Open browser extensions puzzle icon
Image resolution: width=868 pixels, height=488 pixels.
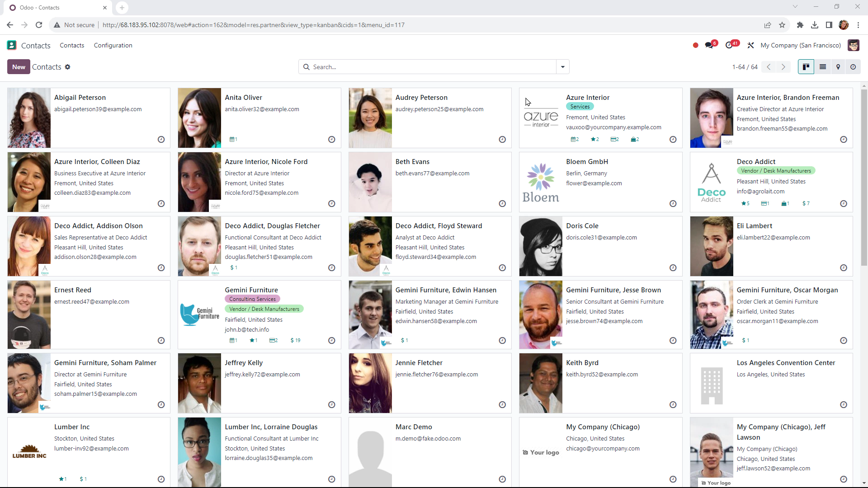pos(800,25)
